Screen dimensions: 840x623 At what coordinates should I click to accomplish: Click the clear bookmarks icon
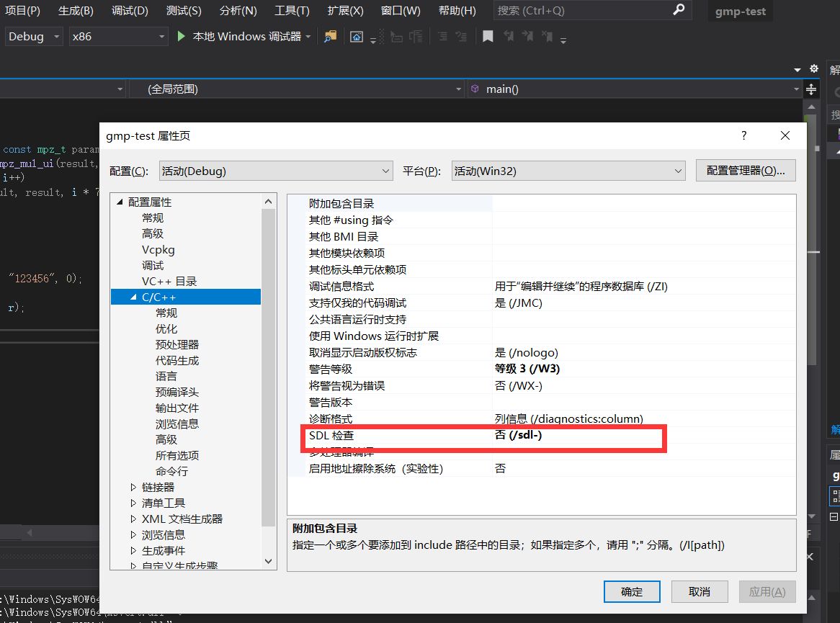pyautogui.click(x=547, y=37)
